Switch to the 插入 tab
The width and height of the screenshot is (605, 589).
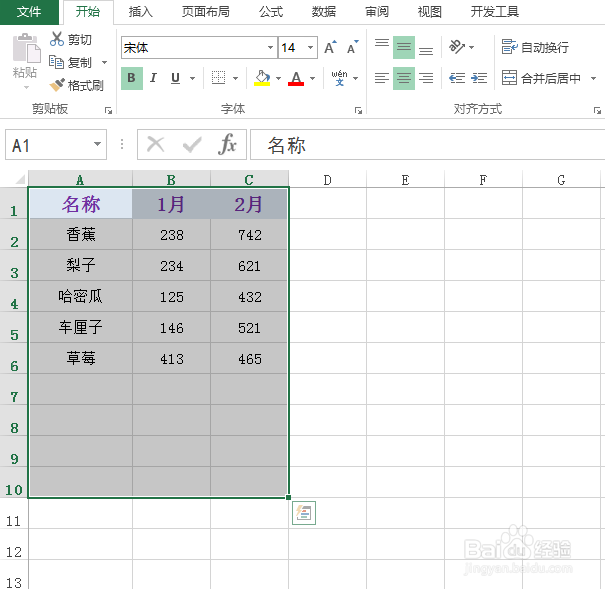(141, 12)
